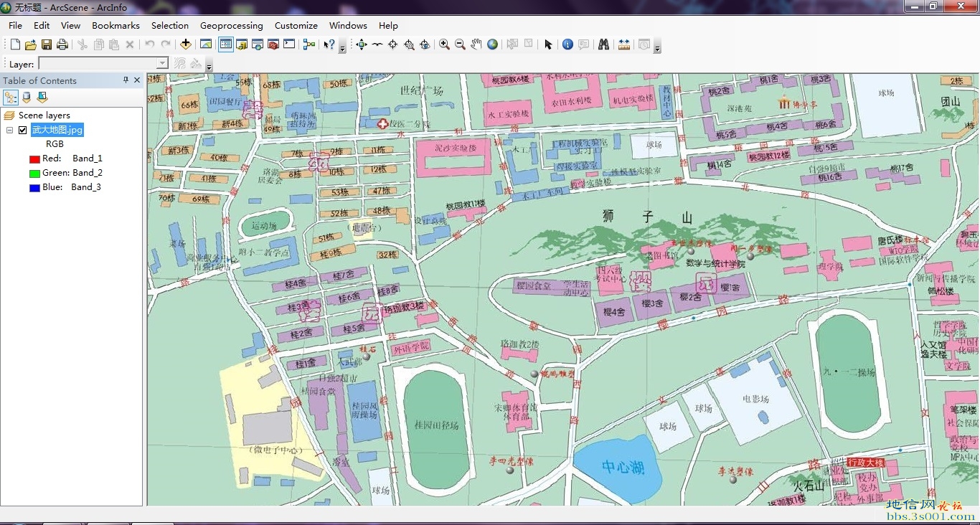
Task: Open the Geoprocessing menu
Action: [231, 25]
